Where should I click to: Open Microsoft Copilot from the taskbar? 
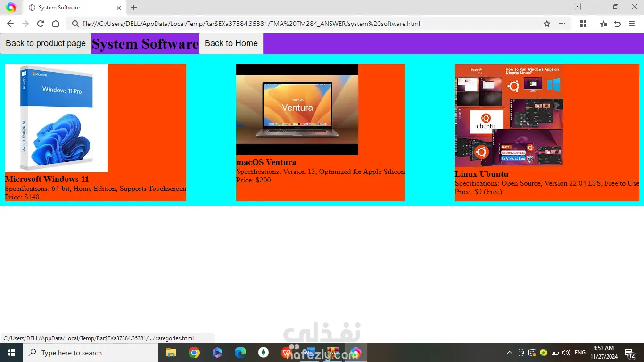pyautogui.click(x=217, y=353)
